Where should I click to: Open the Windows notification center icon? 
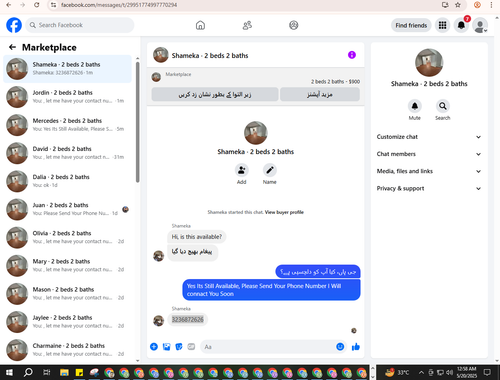click(487, 372)
